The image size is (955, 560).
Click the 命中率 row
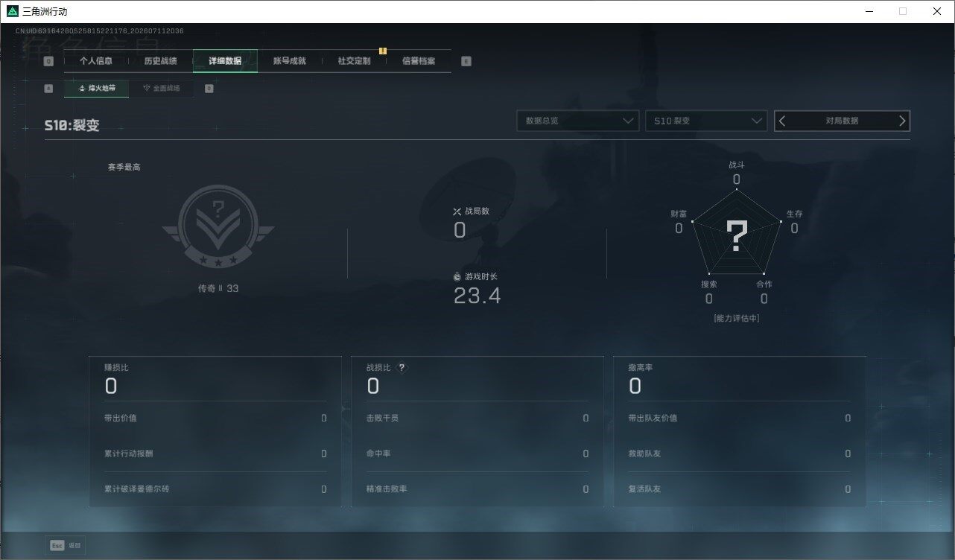477,454
